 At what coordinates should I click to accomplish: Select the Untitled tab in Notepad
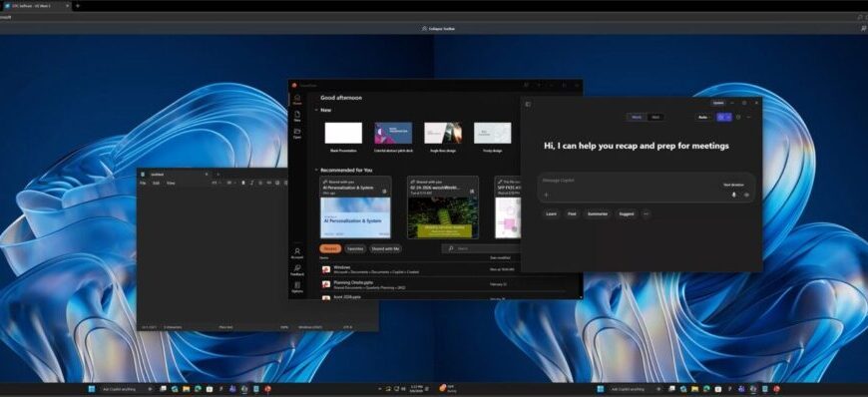coord(175,174)
